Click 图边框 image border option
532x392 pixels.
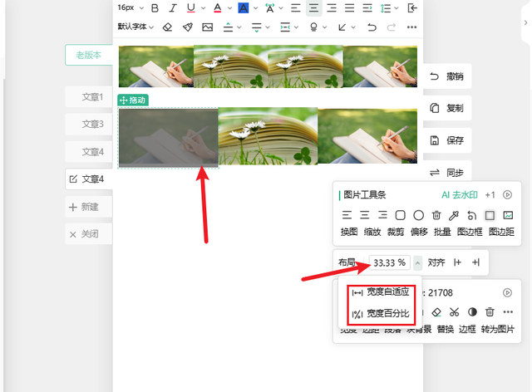click(470, 232)
